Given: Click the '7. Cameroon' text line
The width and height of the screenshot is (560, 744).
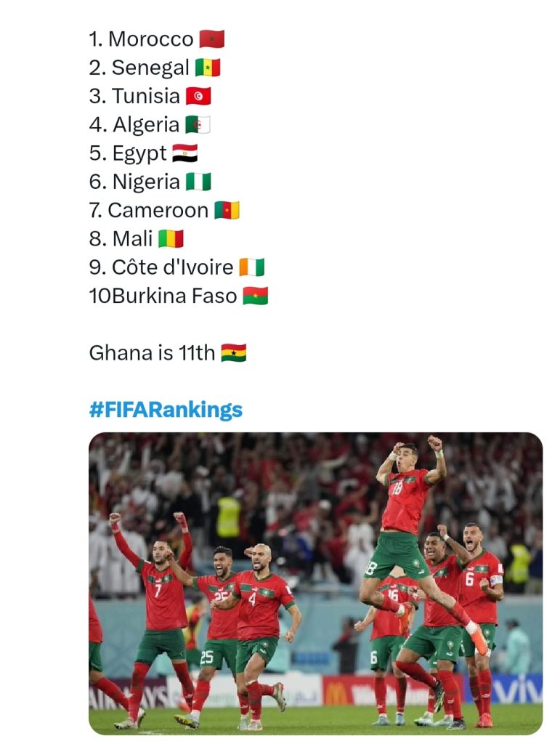Looking at the screenshot, I should pyautogui.click(x=148, y=210).
